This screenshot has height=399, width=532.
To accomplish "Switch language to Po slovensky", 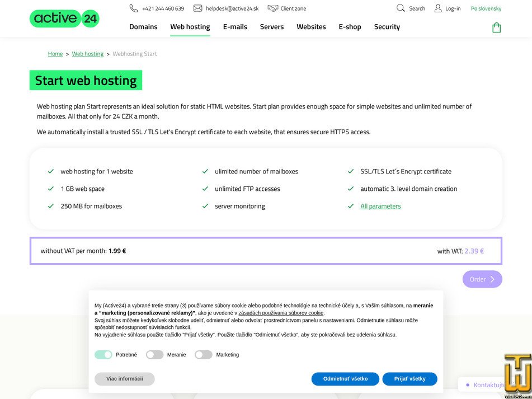I will 486,8.
